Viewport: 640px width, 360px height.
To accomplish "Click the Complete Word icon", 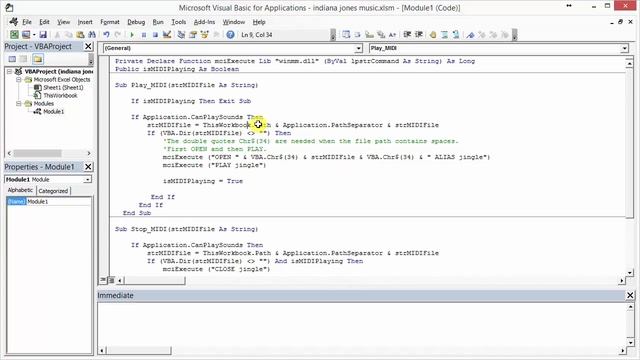I will [392, 35].
